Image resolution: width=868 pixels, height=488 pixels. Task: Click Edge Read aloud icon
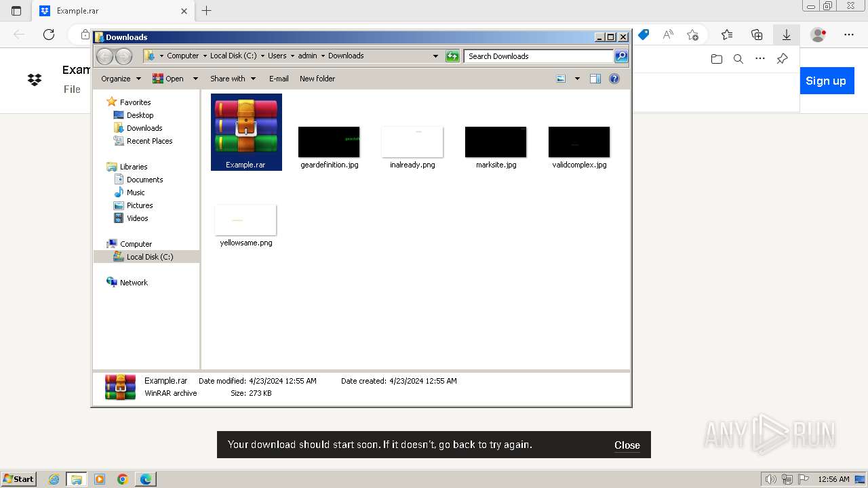pyautogui.click(x=668, y=35)
